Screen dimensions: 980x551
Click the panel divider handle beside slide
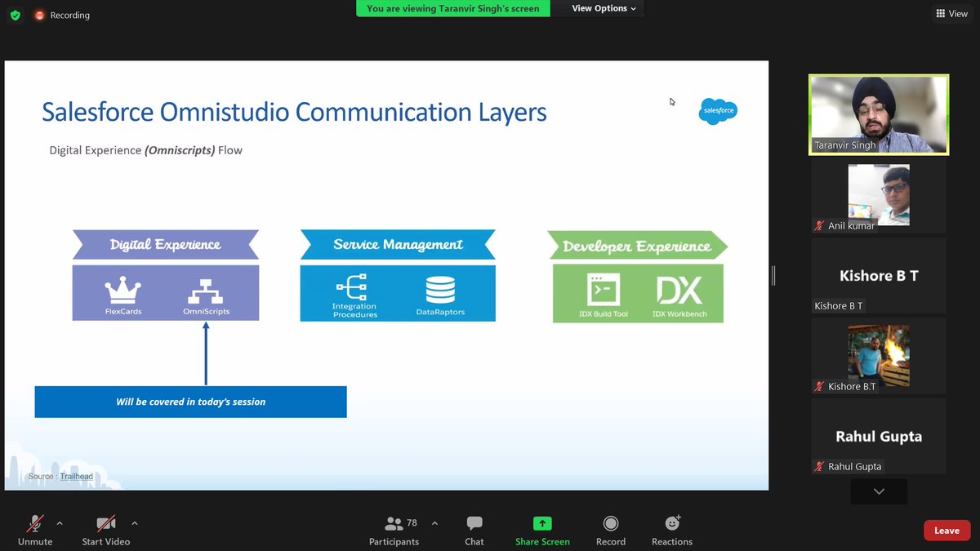pyautogui.click(x=773, y=276)
